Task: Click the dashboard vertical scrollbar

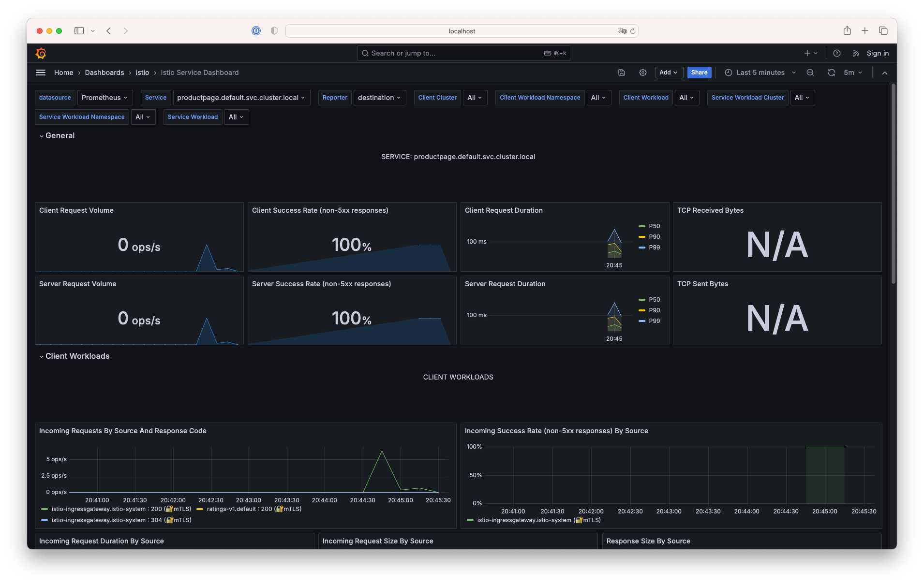Action: point(894,184)
